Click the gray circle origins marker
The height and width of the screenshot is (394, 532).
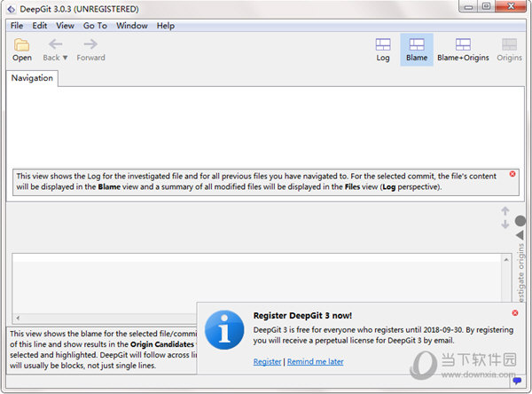pyautogui.click(x=520, y=221)
